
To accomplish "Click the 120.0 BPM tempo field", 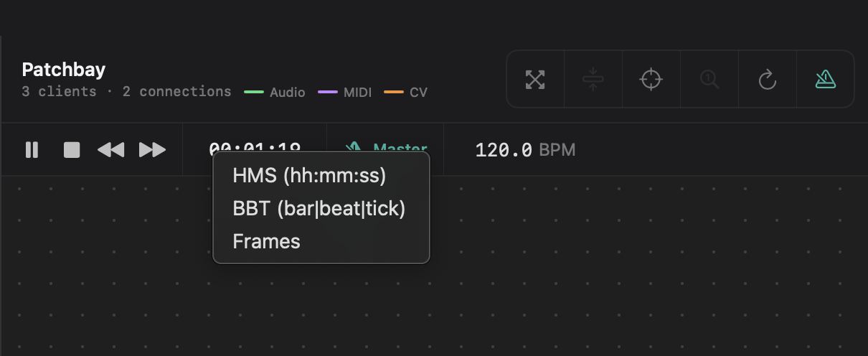I will coord(524,149).
